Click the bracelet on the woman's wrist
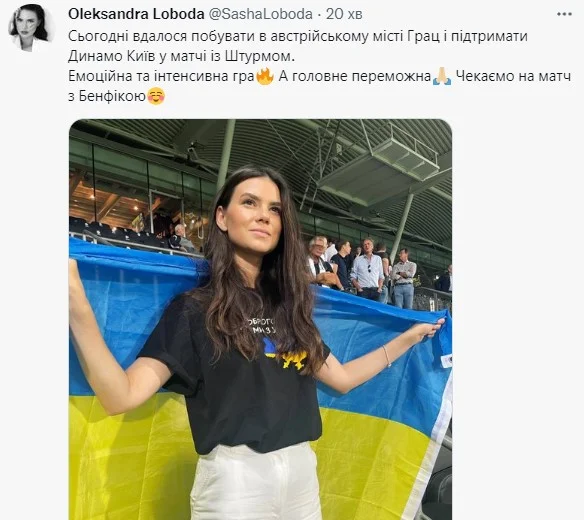 (x=387, y=356)
